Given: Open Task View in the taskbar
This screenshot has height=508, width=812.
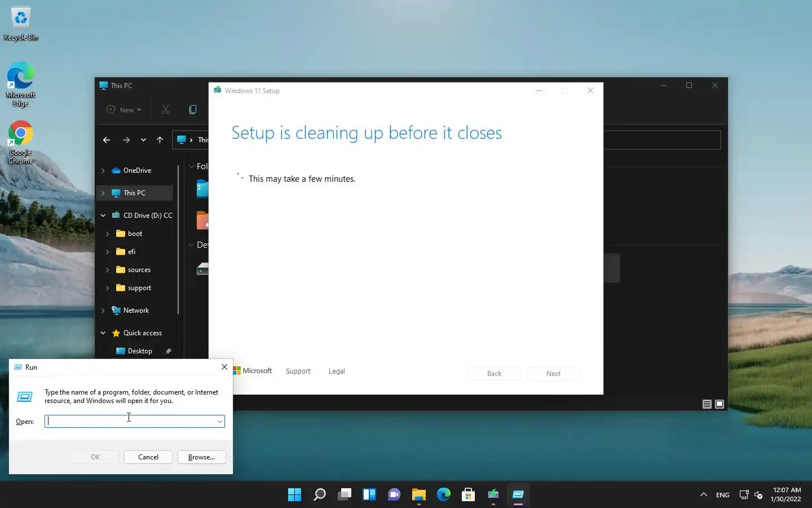Looking at the screenshot, I should point(344,495).
